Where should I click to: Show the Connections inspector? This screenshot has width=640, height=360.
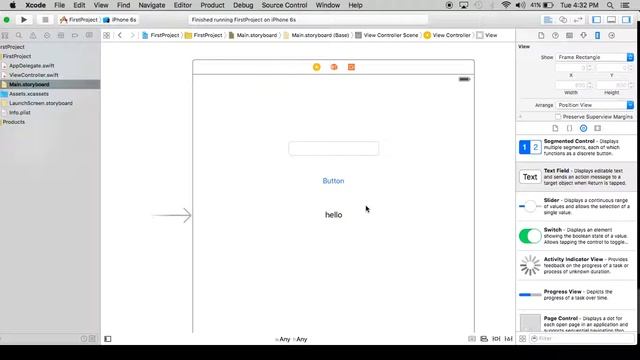(x=611, y=36)
